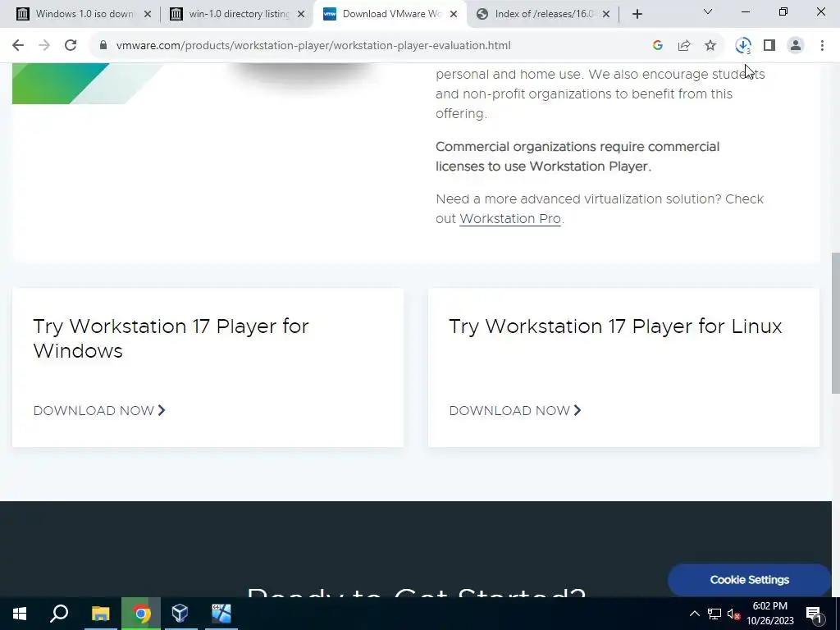
Task: Close the Download VMware tab
Action: coord(454,15)
